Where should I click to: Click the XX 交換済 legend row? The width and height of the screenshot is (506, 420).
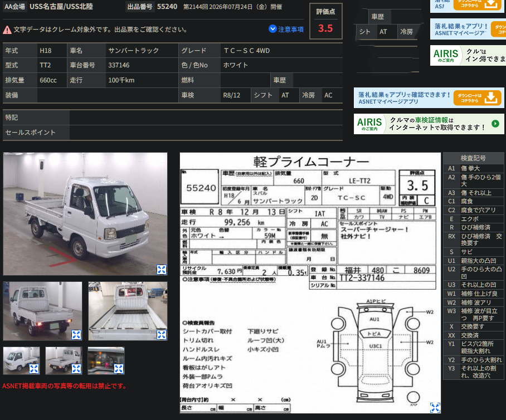coord(473,335)
